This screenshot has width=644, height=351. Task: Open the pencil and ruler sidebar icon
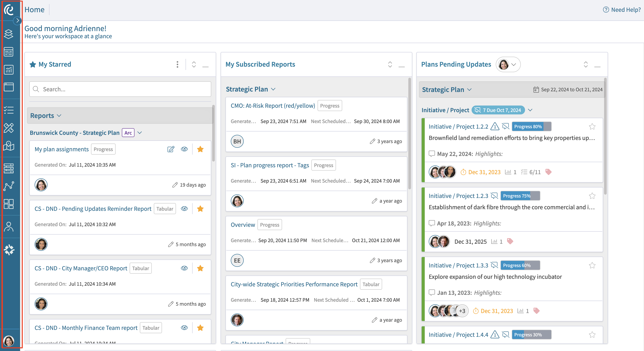pyautogui.click(x=9, y=128)
